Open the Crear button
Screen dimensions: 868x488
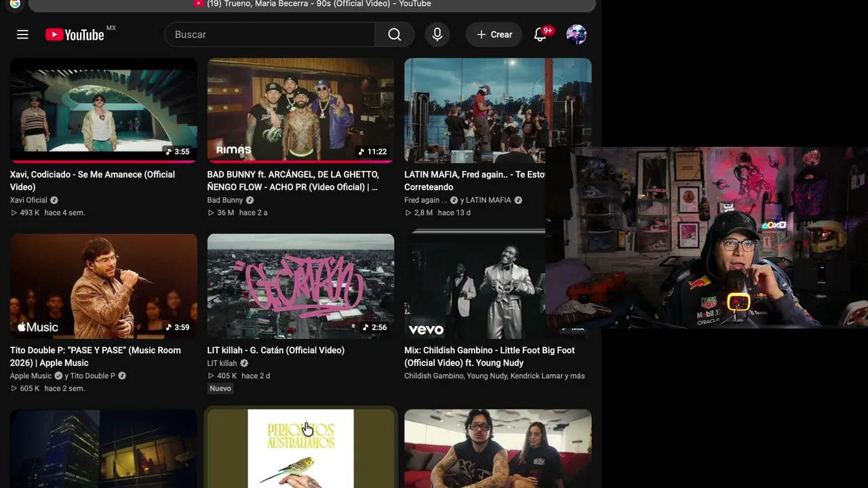494,35
